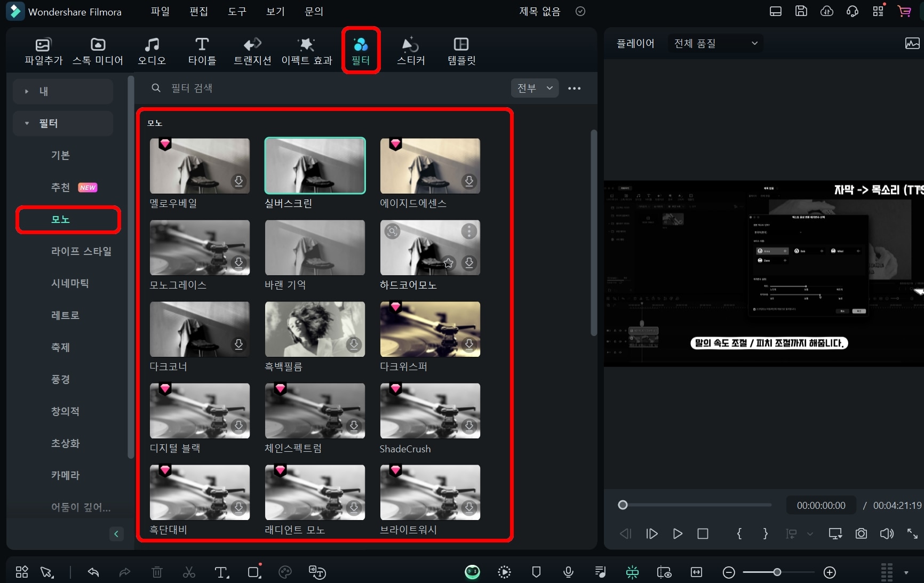The width and height of the screenshot is (924, 583).
Task: Open the shopping cart icon
Action: pyautogui.click(x=904, y=11)
